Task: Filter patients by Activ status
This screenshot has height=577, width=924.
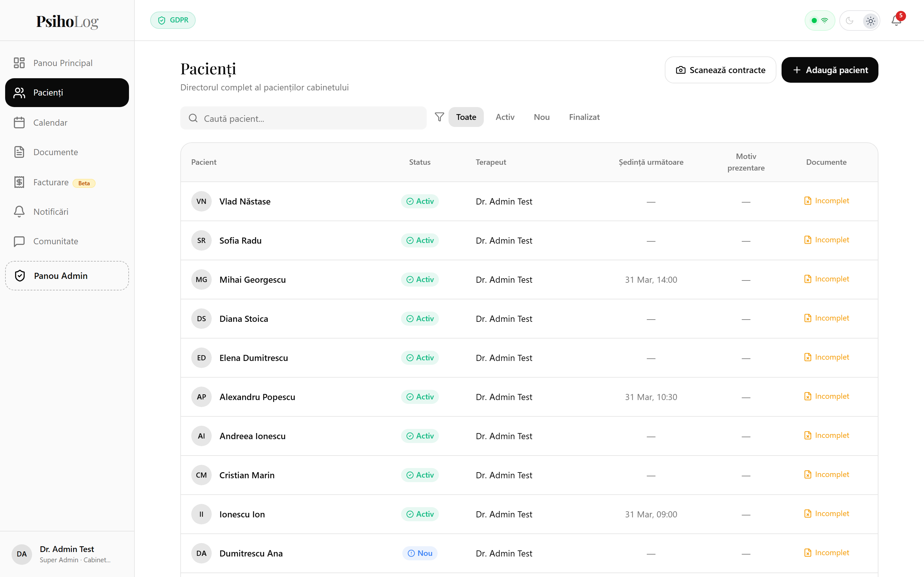Action: (505, 117)
